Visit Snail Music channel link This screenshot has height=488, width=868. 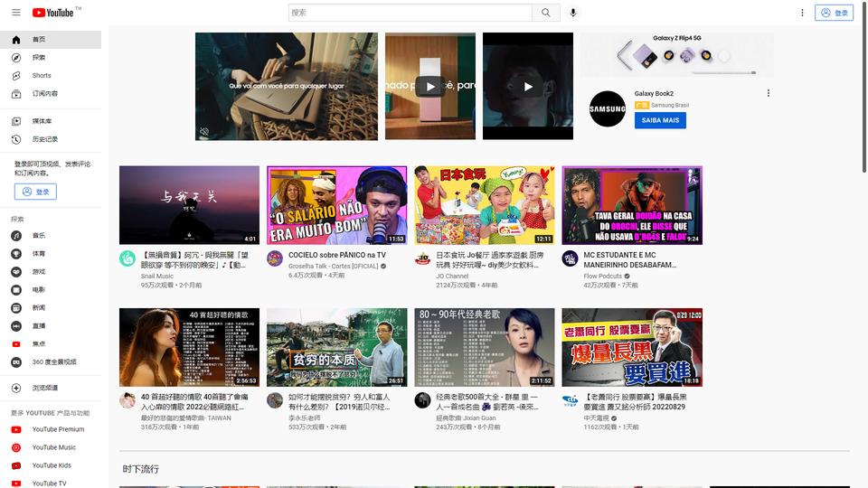[x=157, y=277]
